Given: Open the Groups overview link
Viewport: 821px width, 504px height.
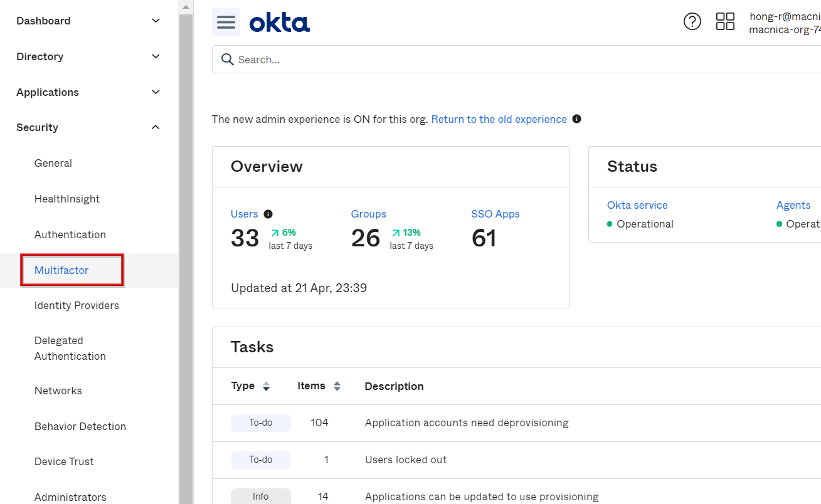Looking at the screenshot, I should point(368,214).
